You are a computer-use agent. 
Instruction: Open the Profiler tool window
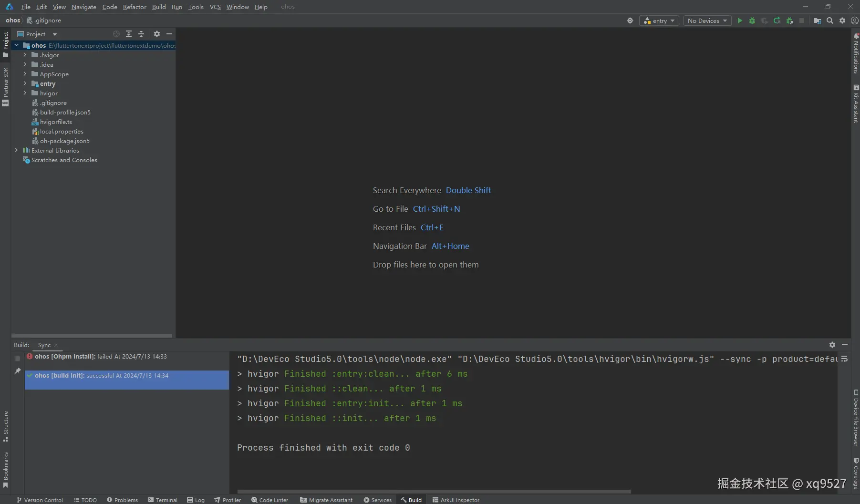coord(228,500)
